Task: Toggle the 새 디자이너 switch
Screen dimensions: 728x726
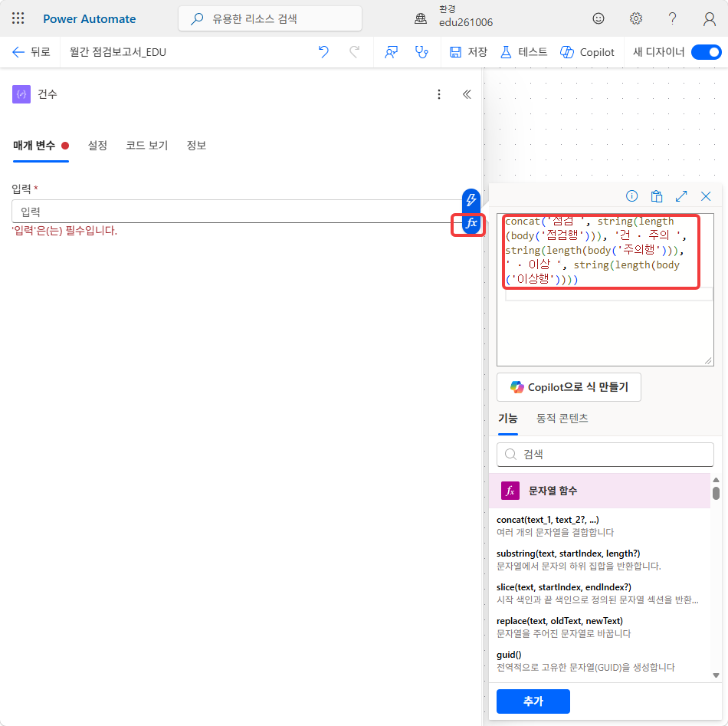Action: tap(707, 52)
